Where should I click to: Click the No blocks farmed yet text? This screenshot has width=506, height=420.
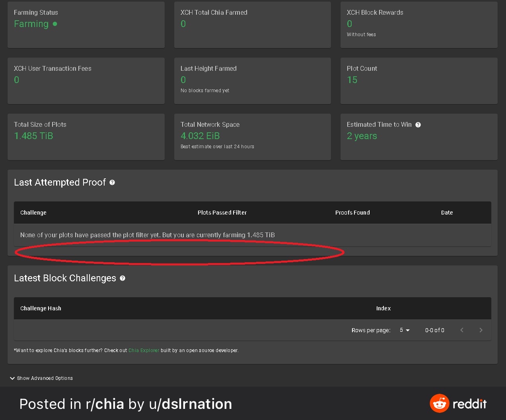click(x=205, y=91)
